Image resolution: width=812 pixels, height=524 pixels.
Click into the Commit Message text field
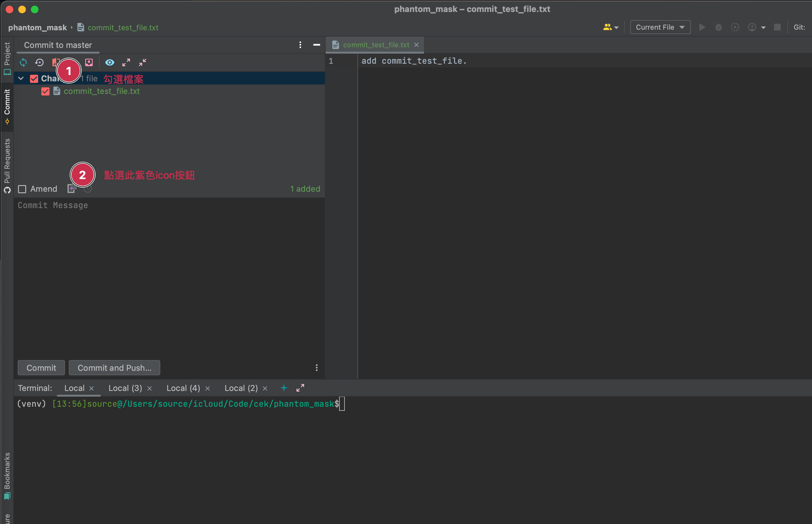point(169,272)
